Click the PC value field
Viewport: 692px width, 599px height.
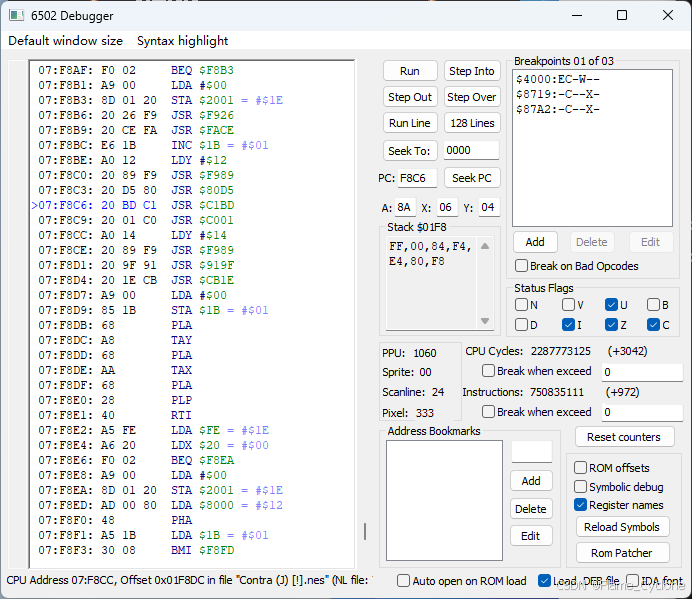click(x=417, y=178)
